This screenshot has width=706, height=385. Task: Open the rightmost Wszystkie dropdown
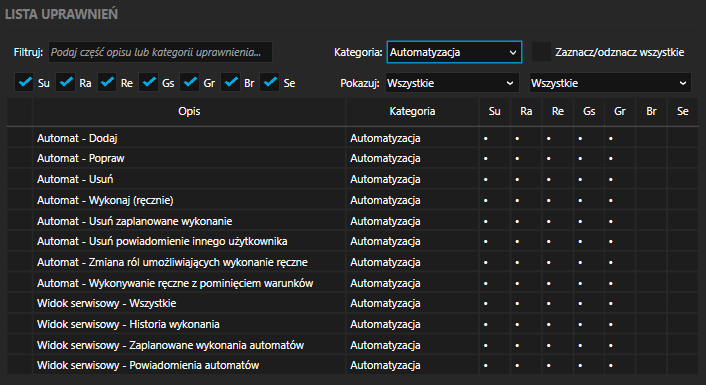pos(610,83)
